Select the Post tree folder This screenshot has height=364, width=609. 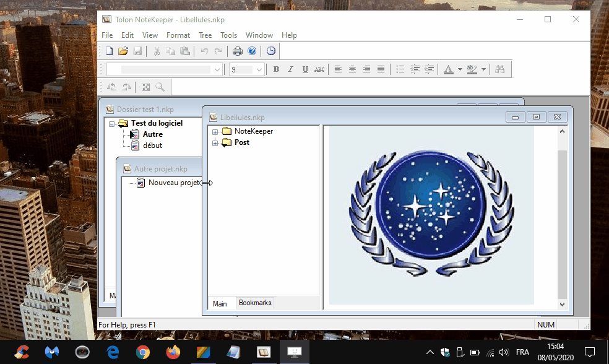coord(241,142)
